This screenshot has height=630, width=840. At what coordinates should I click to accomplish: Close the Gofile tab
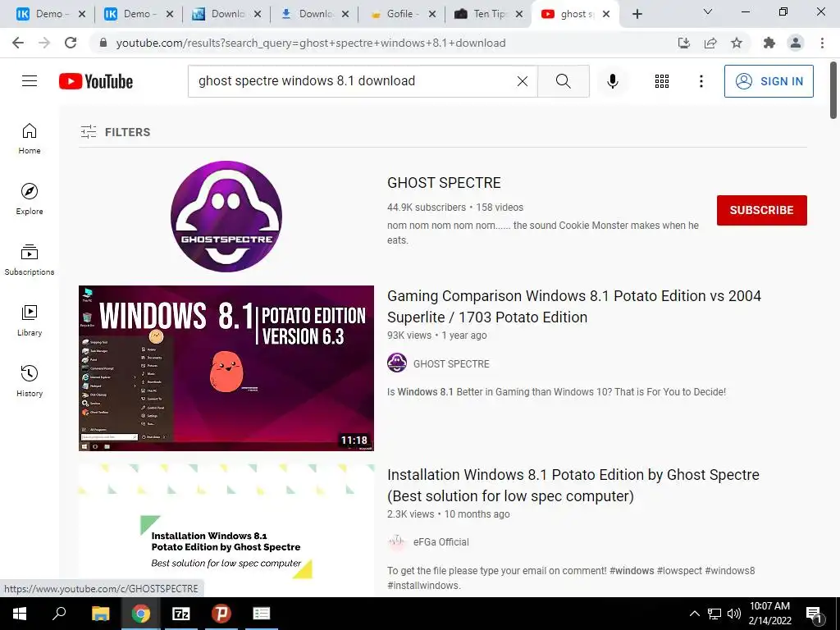(x=432, y=14)
